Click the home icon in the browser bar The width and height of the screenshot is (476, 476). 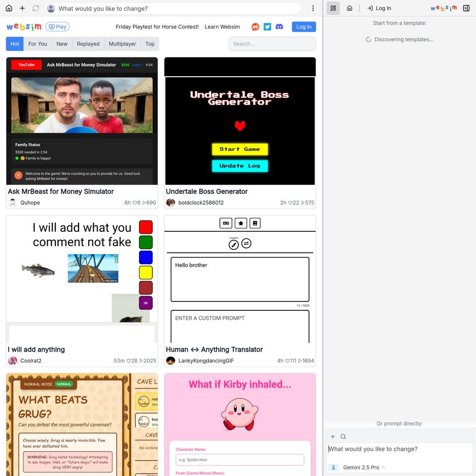coord(9,8)
